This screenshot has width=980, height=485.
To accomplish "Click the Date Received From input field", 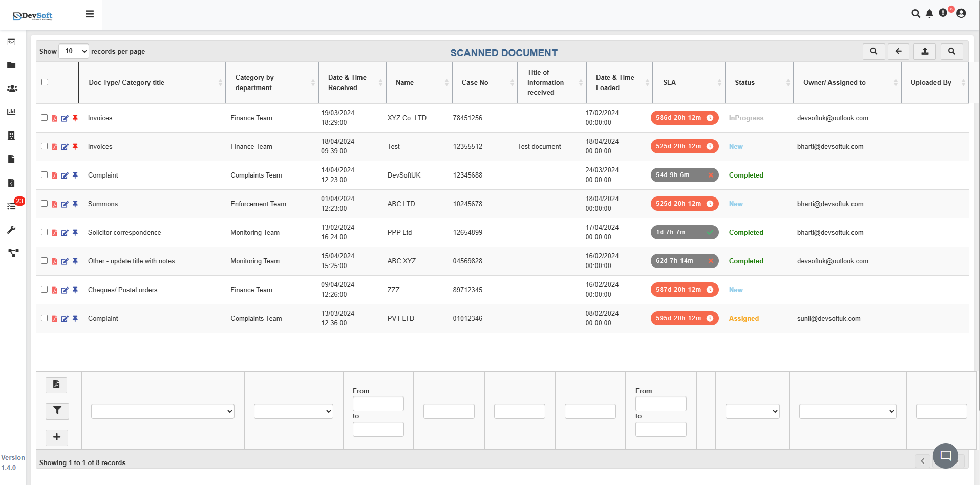I will pos(378,404).
